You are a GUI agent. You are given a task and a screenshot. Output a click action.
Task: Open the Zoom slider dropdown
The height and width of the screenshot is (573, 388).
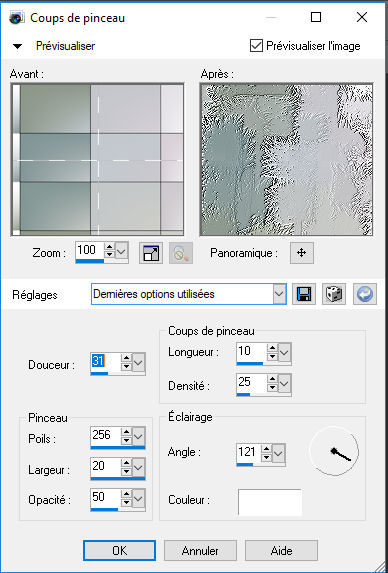[122, 251]
